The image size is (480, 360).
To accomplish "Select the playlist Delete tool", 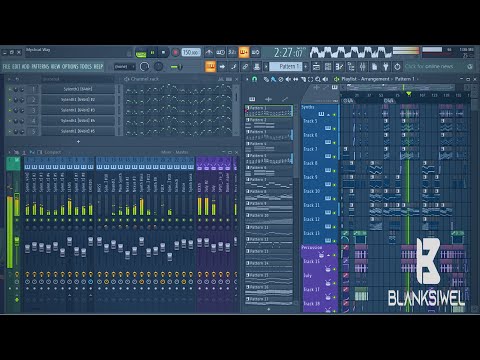I will pyautogui.click(x=281, y=79).
